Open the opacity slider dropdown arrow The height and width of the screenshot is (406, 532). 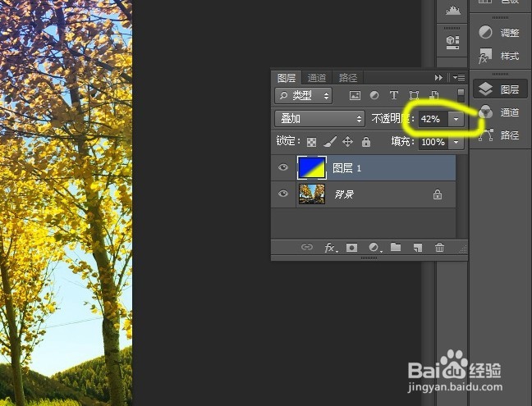[456, 119]
